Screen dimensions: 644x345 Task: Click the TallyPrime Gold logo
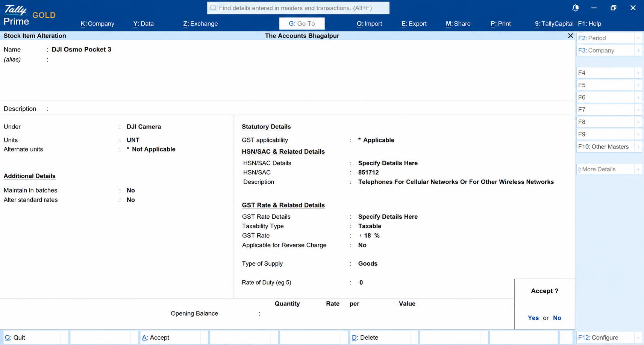click(29, 15)
